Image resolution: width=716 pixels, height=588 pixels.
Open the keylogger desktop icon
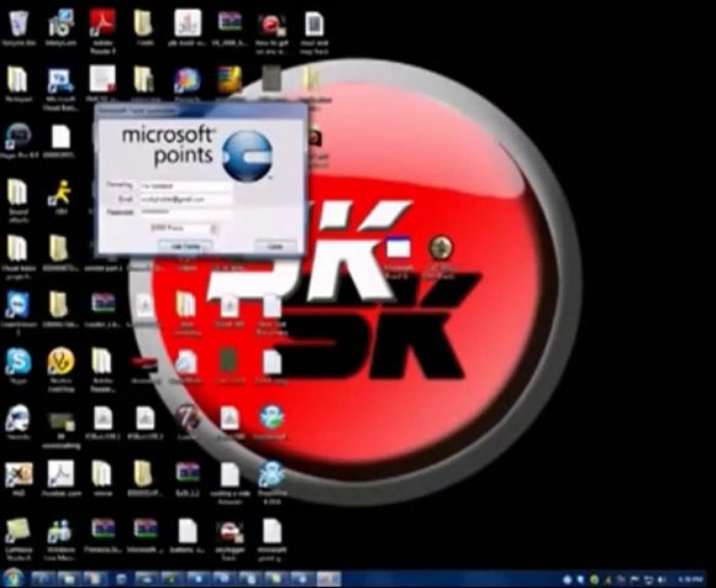[229, 539]
